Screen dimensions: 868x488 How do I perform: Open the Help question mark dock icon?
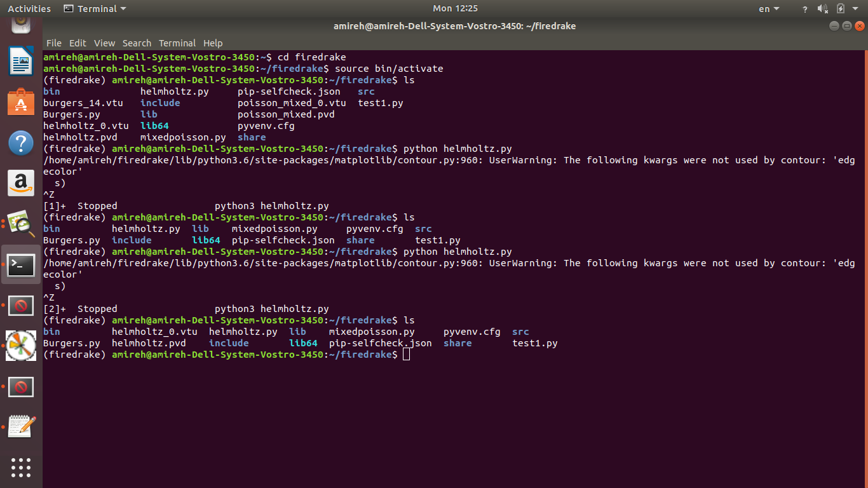(x=21, y=143)
